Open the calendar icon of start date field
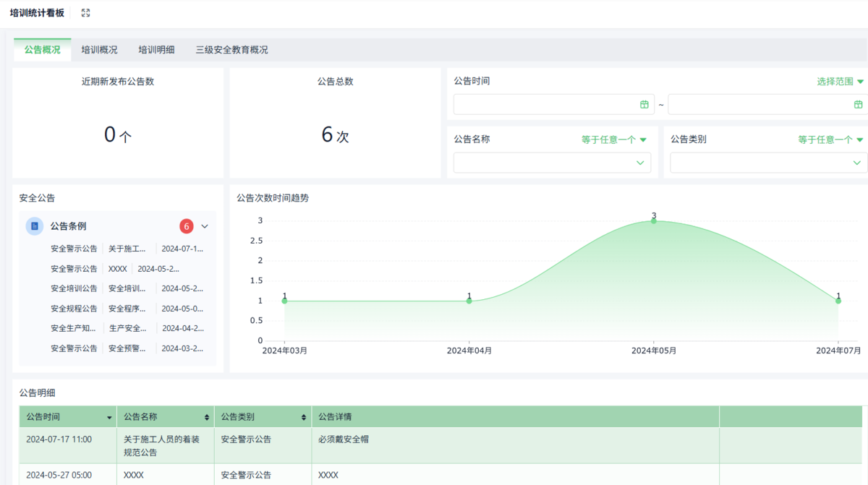The width and height of the screenshot is (868, 485). tap(644, 104)
